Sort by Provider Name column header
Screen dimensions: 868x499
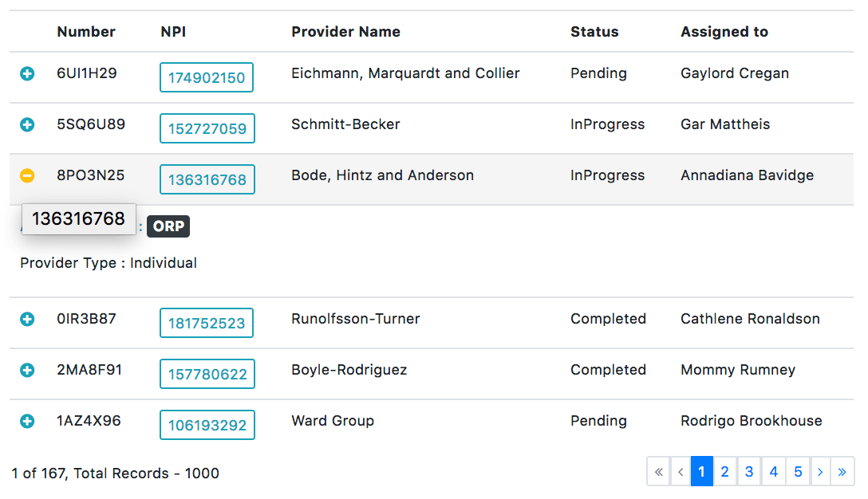(x=345, y=32)
